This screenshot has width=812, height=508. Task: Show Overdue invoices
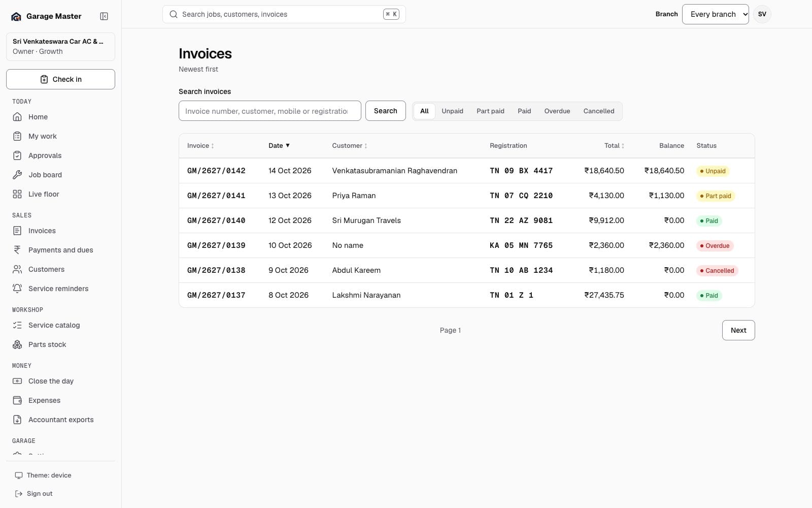tap(557, 111)
